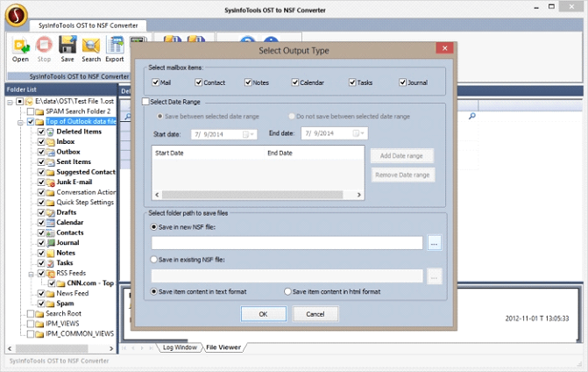Collapse the Top of Outlook data file node
This screenshot has height=372, width=588.
coord(21,122)
